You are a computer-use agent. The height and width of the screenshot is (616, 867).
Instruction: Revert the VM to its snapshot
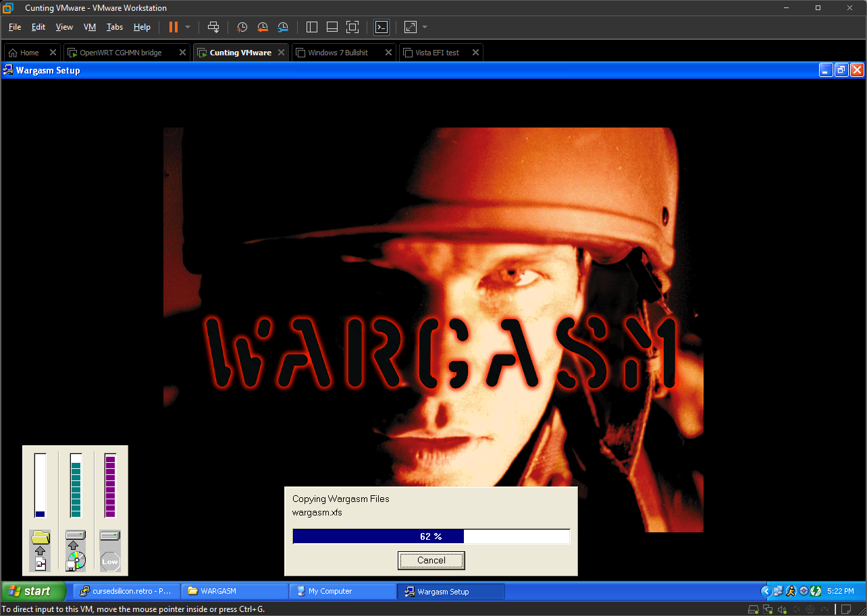pyautogui.click(x=263, y=27)
